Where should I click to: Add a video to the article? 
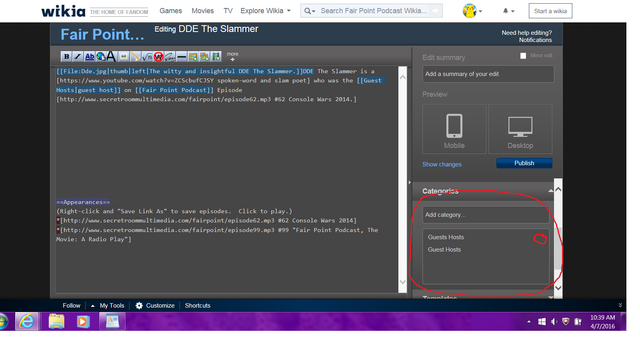point(216,57)
